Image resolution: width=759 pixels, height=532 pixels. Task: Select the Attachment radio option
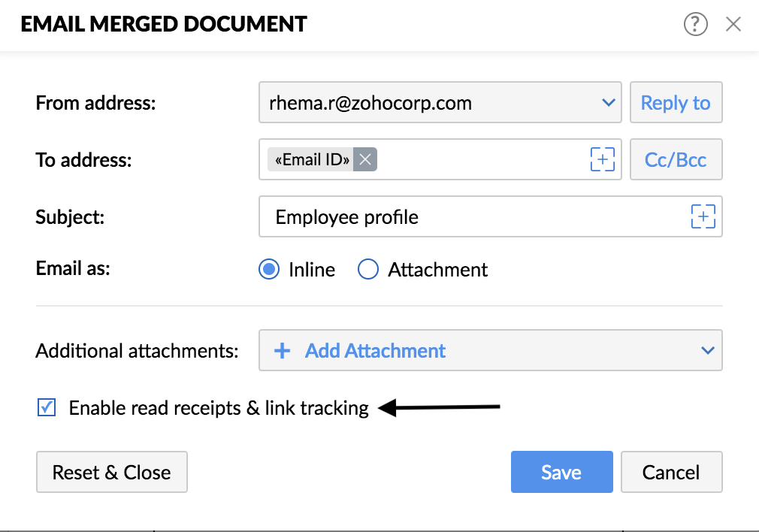click(368, 269)
